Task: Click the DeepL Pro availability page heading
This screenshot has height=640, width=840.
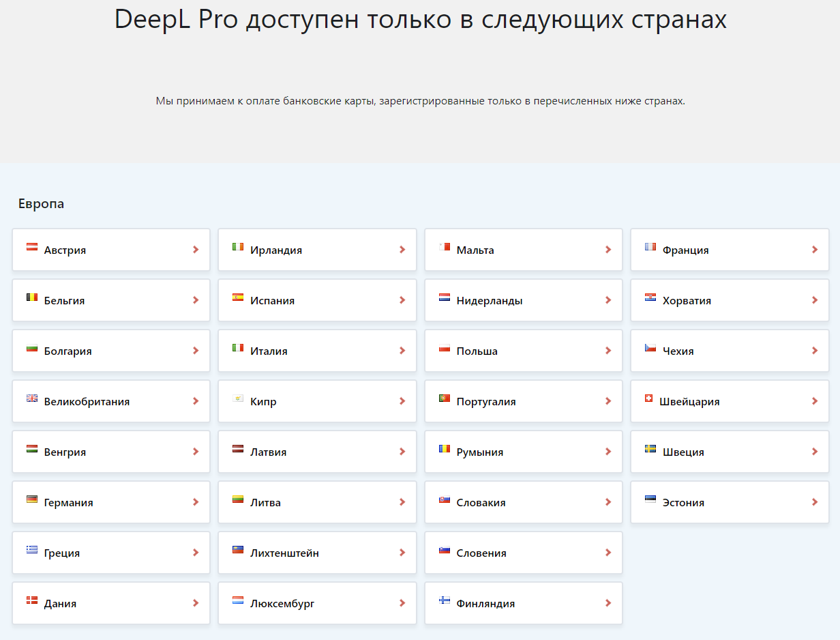Action: (421, 19)
